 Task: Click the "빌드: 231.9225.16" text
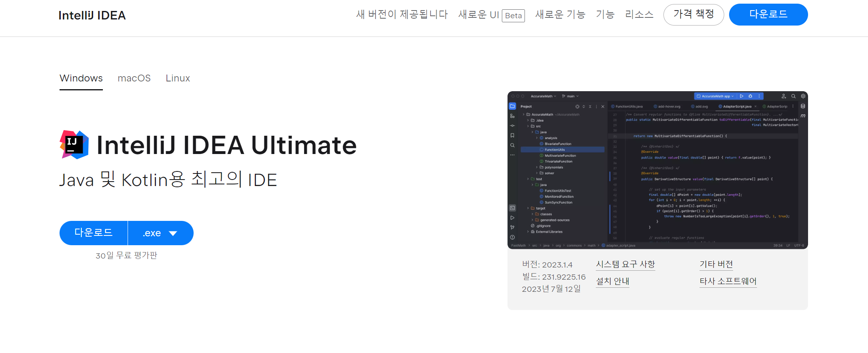click(554, 277)
